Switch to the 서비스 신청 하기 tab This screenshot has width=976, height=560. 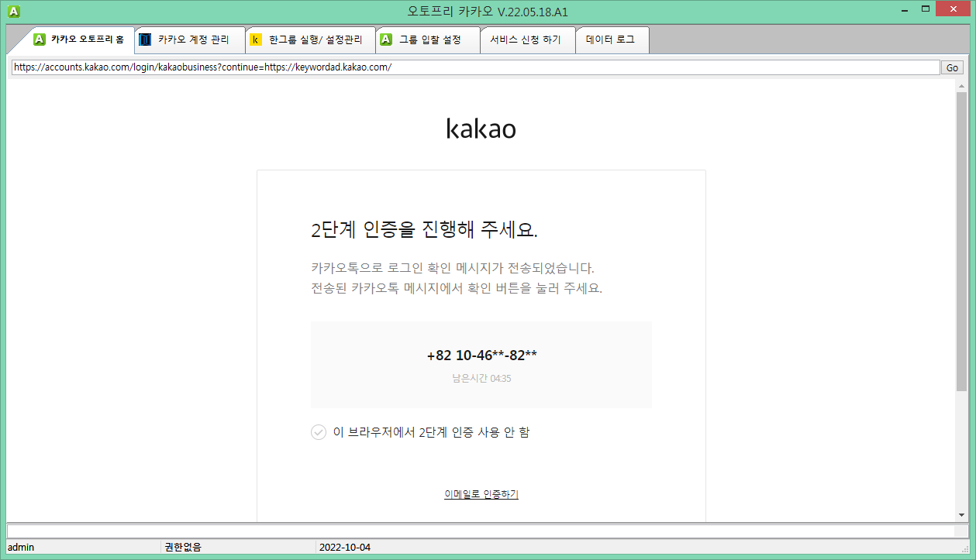(x=528, y=39)
